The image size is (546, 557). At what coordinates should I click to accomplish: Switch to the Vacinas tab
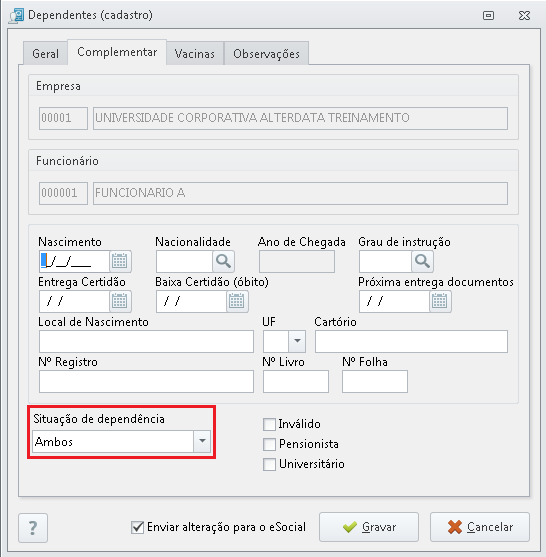click(195, 54)
